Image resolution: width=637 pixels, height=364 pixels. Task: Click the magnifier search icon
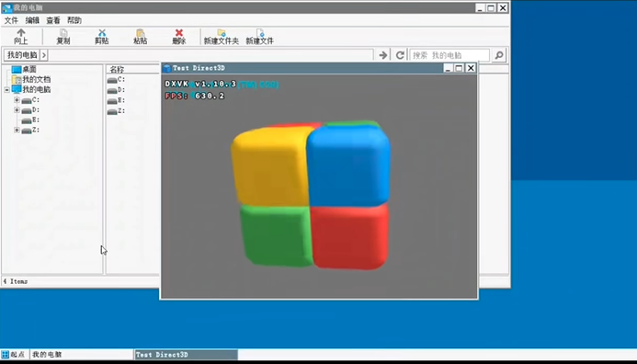click(499, 55)
